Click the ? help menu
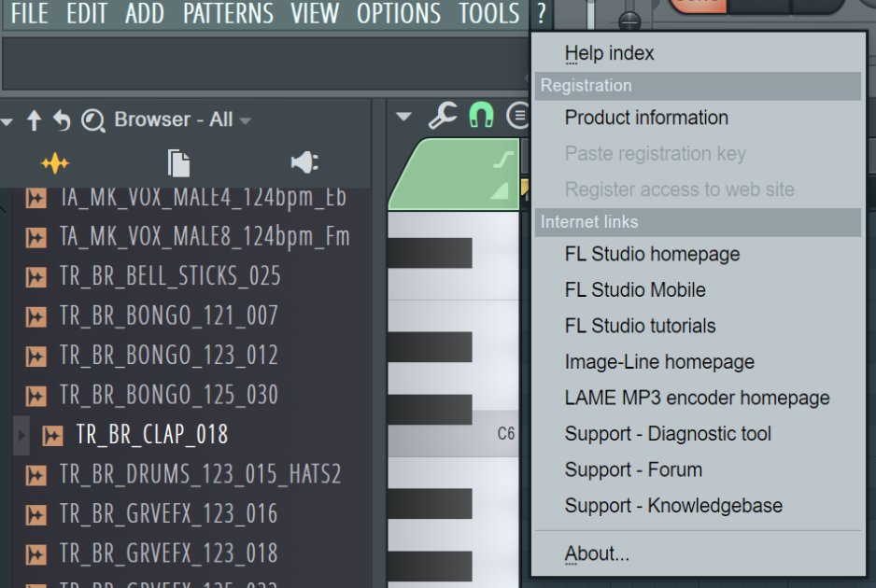 pos(542,13)
